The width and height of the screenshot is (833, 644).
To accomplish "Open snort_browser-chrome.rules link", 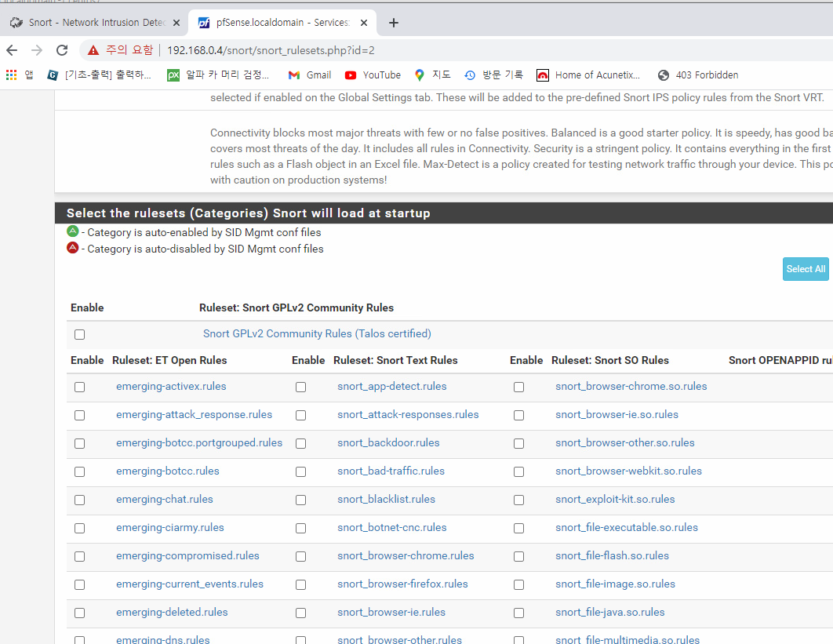I will pyautogui.click(x=406, y=555).
